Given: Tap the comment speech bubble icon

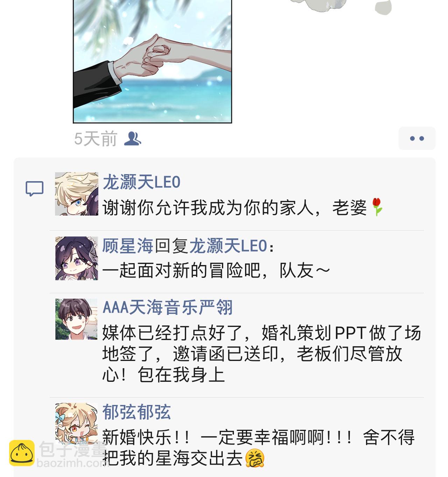Looking at the screenshot, I should coord(35,189).
